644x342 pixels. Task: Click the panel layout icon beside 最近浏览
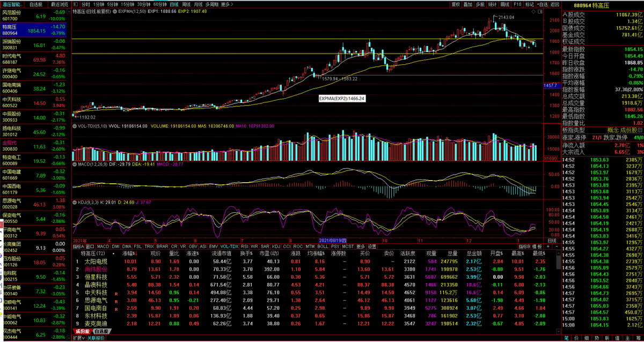coord(76,4)
